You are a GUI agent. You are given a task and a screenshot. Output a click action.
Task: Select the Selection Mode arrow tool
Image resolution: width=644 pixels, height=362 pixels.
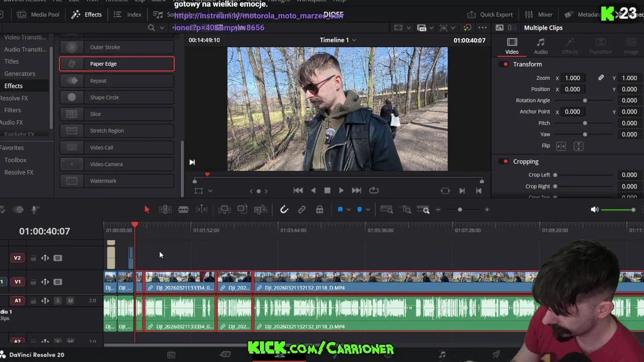point(147,210)
